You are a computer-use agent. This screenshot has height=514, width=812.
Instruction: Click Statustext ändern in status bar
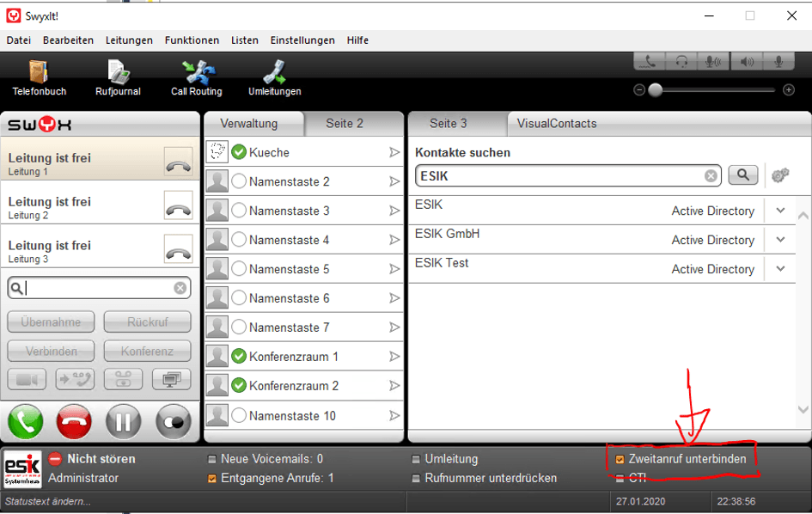click(47, 502)
